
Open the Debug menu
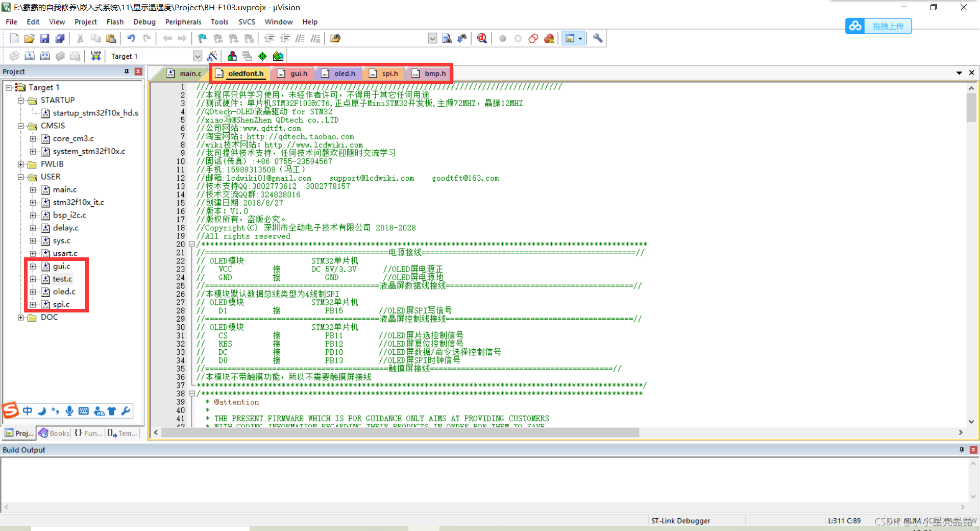tap(144, 22)
